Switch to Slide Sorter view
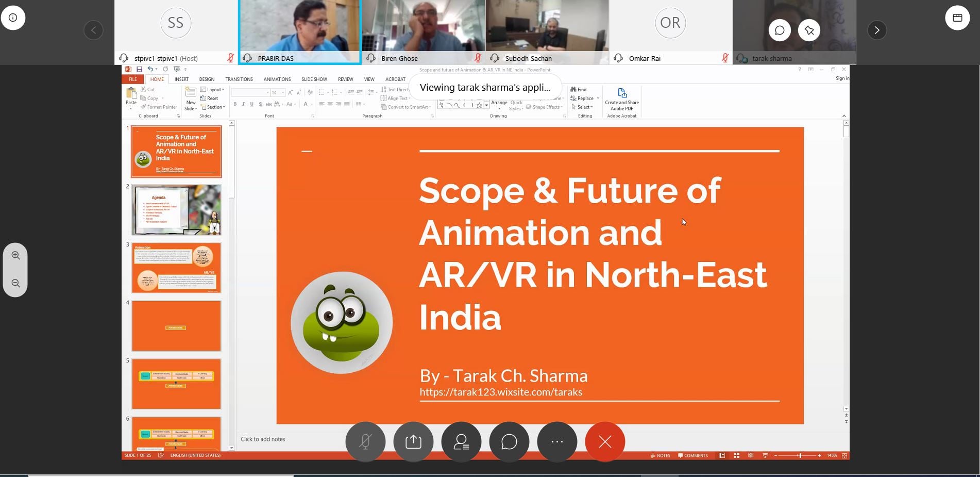Image resolution: width=980 pixels, height=477 pixels. pyautogui.click(x=737, y=456)
